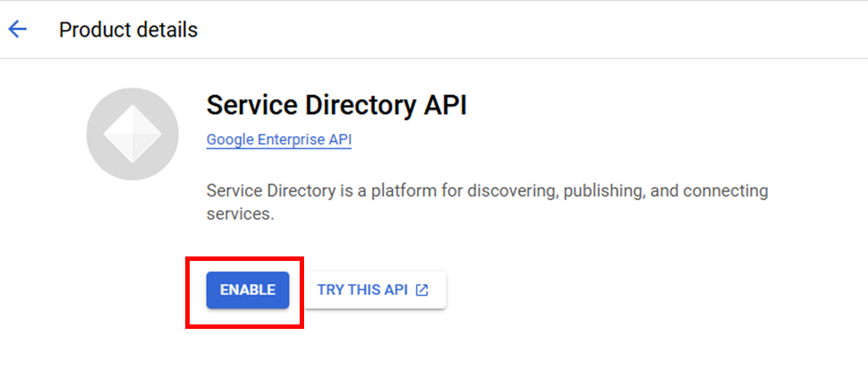Follow the Google Enterprise API link

[x=279, y=140]
